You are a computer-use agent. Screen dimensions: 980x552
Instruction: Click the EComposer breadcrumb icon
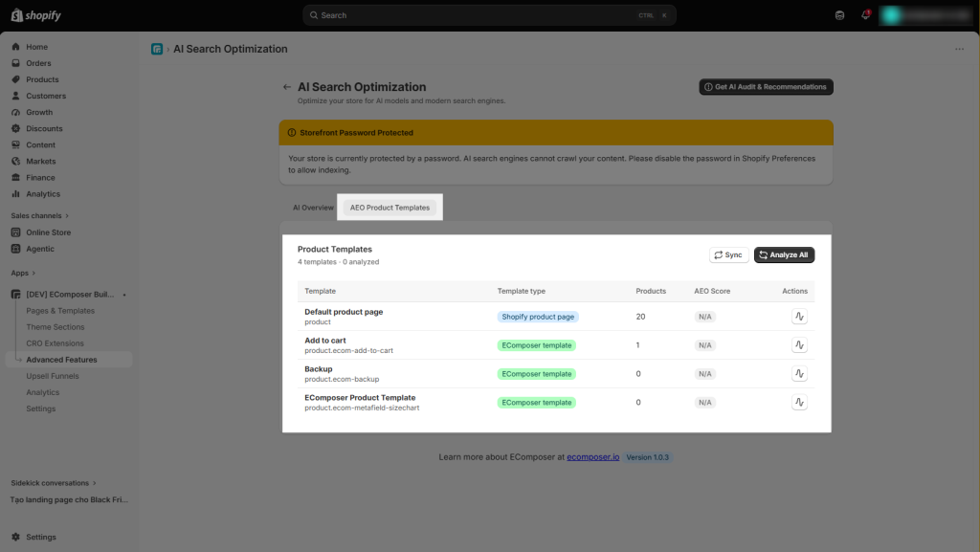(157, 49)
